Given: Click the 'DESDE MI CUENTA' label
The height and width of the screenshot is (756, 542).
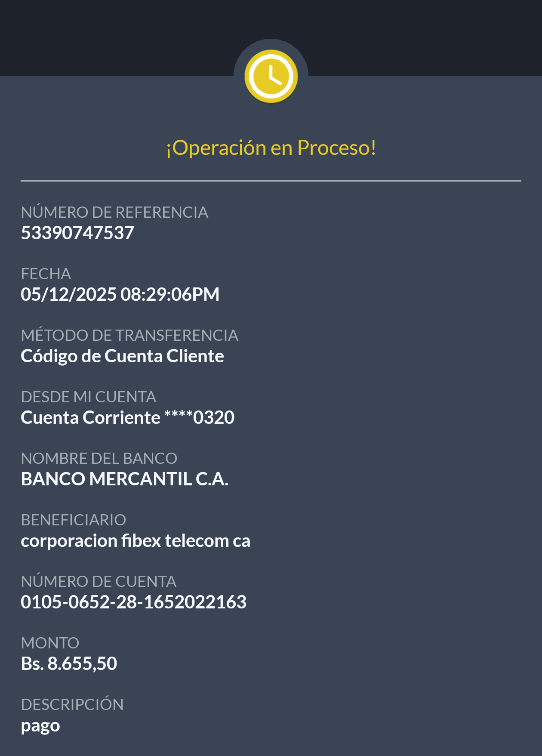Looking at the screenshot, I should [88, 397].
